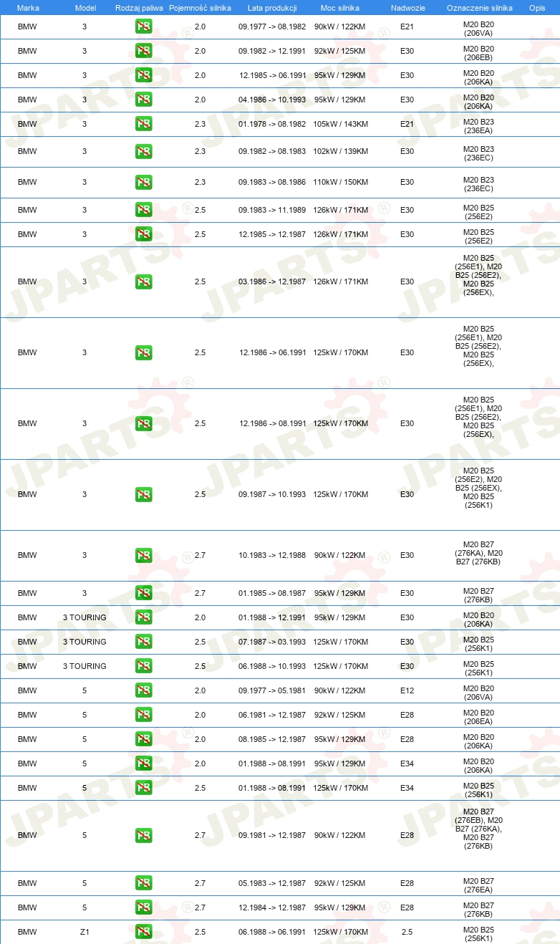The width and height of the screenshot is (560, 944).
Task: Select the fuel icon for 01.1985 -> 08.1987
Action: tap(143, 593)
